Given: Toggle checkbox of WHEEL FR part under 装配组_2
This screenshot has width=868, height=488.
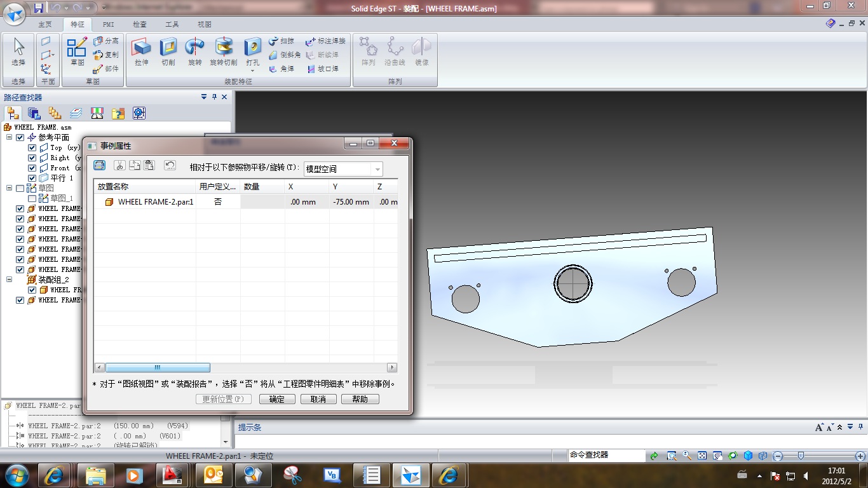Looking at the screenshot, I should point(32,290).
